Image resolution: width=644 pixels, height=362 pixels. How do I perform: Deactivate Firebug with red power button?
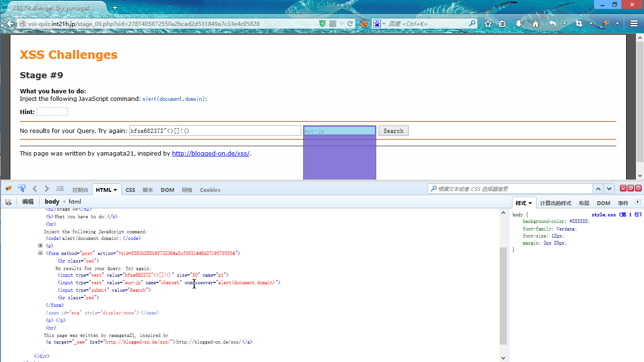point(638,188)
